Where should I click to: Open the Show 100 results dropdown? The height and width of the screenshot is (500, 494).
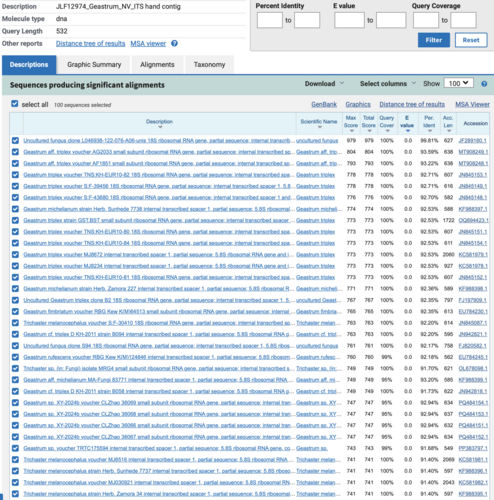pos(458,83)
